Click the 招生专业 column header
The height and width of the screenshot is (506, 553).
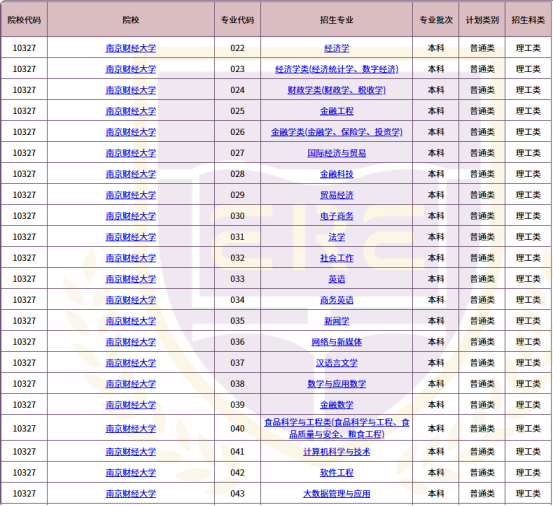336,20
